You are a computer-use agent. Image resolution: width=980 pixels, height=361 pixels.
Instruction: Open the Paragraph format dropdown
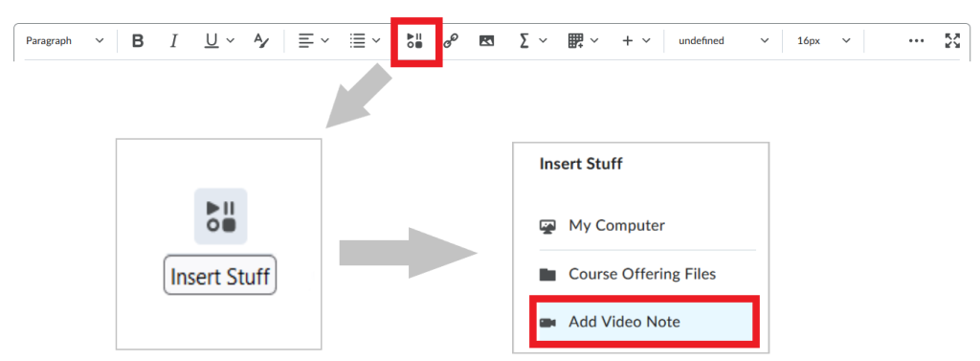(64, 40)
